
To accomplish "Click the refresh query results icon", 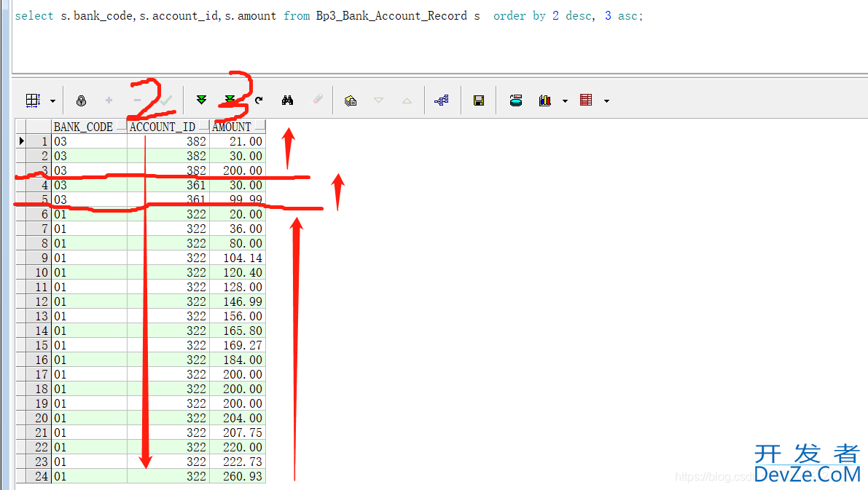I will 259,100.
